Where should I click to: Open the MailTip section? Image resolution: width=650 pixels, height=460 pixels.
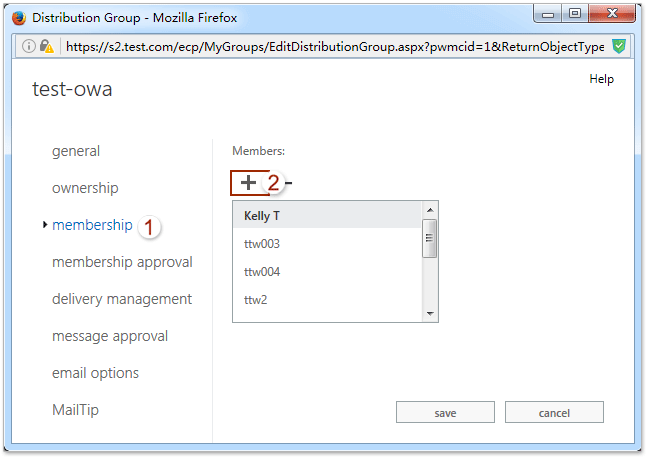coord(75,410)
